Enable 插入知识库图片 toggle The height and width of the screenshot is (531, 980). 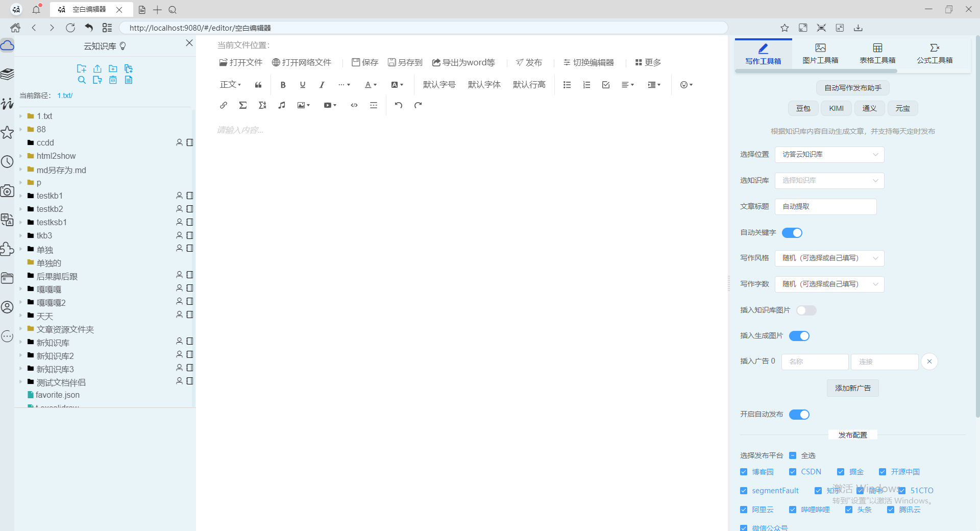pyautogui.click(x=806, y=310)
